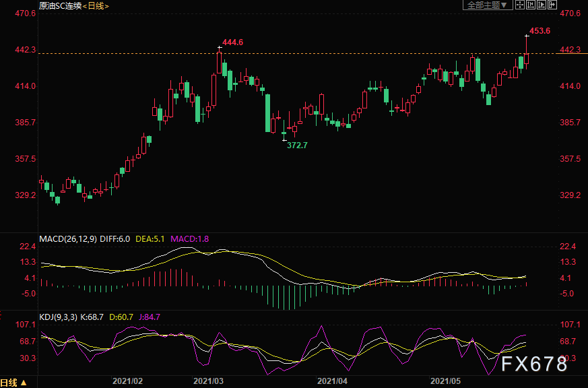Open the 全部主题 dropdown
Screen dimensions: 588x388
coord(485,5)
